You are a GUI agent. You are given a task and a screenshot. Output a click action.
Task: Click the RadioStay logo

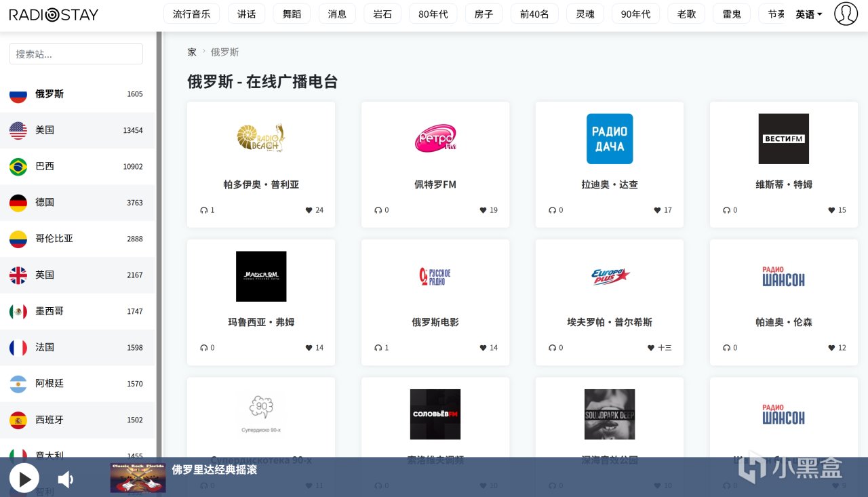54,14
